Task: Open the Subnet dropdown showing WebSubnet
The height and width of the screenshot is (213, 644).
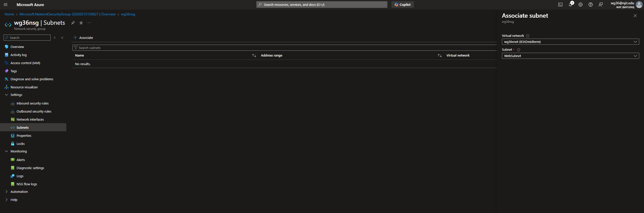Action: 570,56
